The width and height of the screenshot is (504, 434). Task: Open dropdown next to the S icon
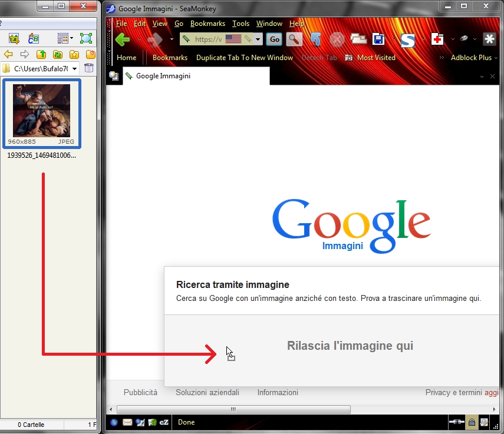(423, 39)
